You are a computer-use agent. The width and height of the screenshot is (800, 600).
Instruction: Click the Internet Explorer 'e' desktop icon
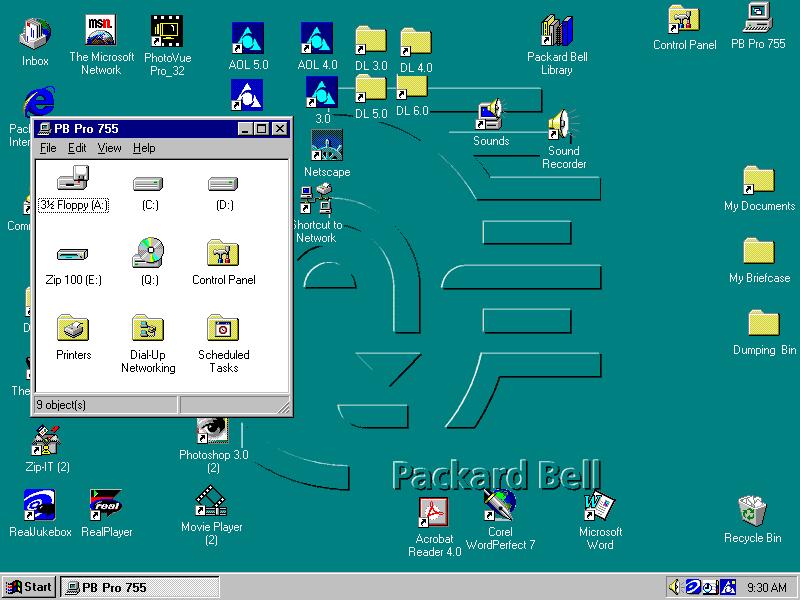[x=39, y=102]
